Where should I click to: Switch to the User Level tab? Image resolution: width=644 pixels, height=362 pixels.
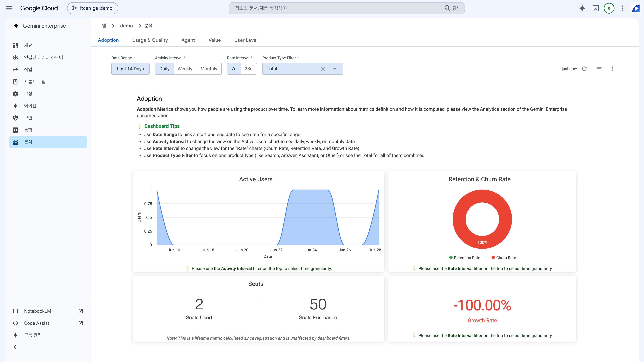point(246,40)
